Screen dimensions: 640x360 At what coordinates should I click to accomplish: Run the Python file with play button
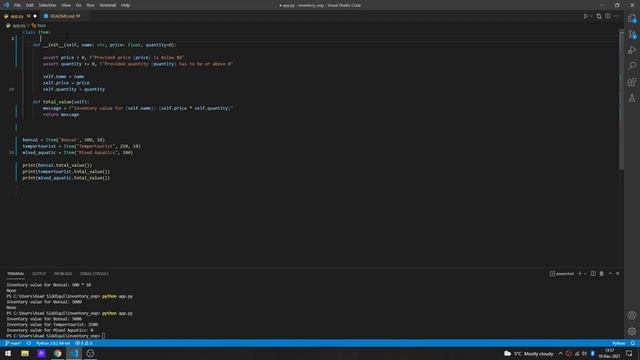[x=586, y=16]
